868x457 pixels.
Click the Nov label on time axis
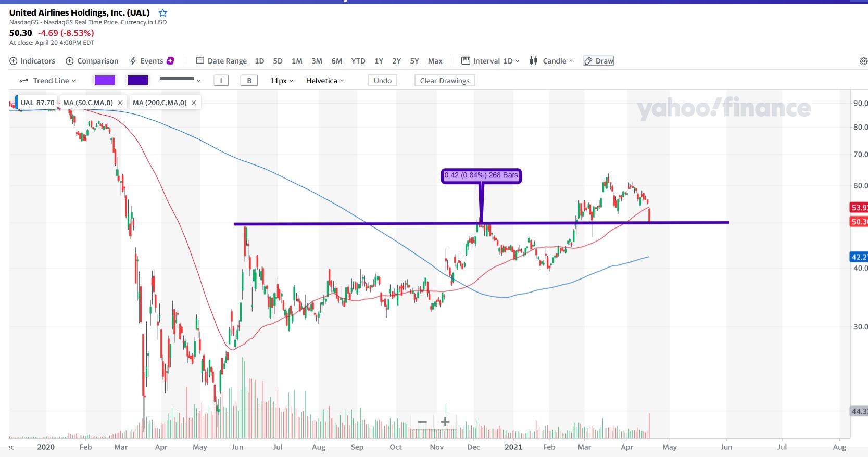437,447
